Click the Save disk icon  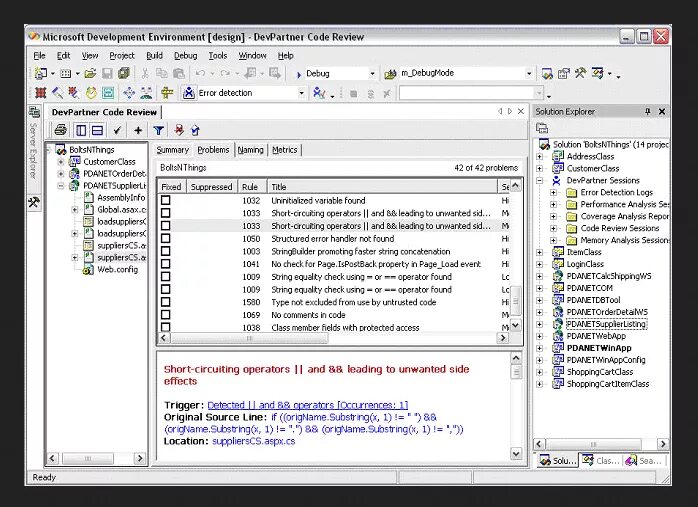[x=107, y=73]
